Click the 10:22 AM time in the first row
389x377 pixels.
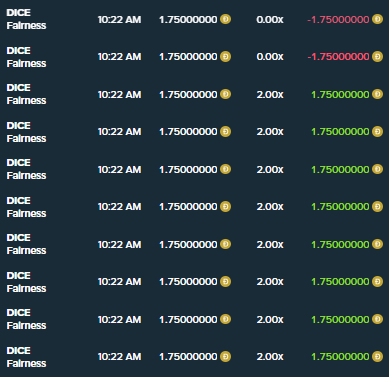click(119, 19)
